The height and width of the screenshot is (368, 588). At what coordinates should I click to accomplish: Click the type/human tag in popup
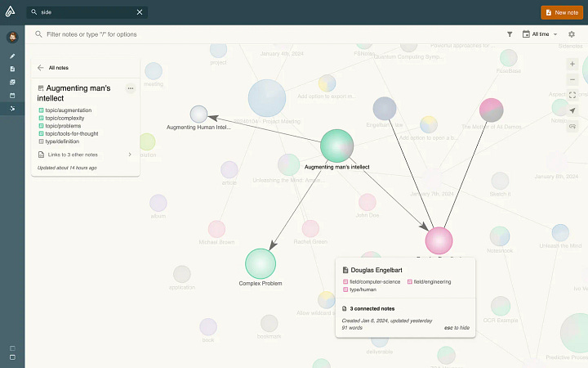pyautogui.click(x=359, y=289)
